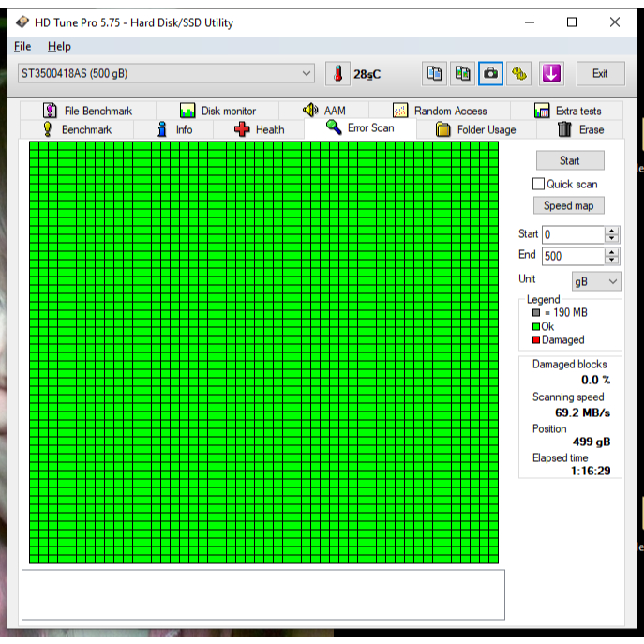Click the red Damaged legend swatch
644x644 pixels.
click(536, 340)
